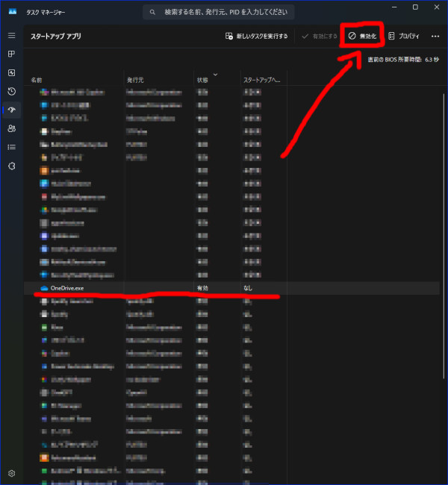Open the Details page in sidebar
The height and width of the screenshot is (485, 448).
click(x=11, y=147)
